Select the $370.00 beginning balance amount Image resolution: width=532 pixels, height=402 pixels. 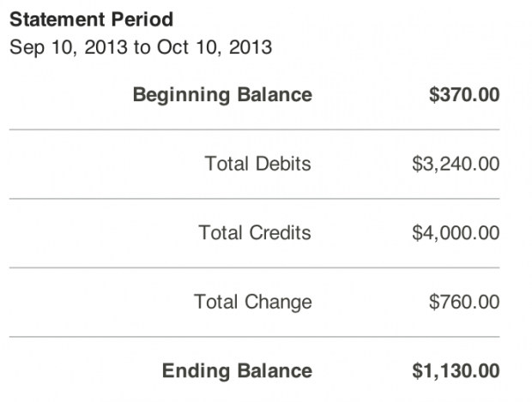pyautogui.click(x=463, y=94)
